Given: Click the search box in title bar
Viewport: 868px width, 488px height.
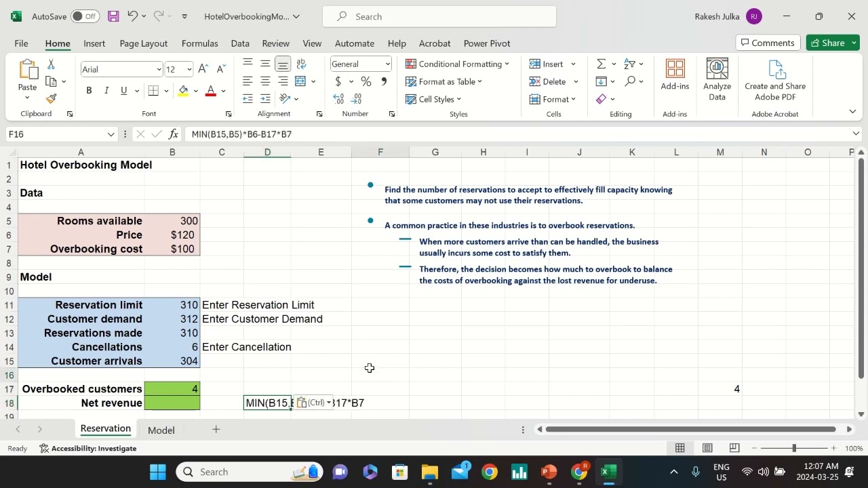Looking at the screenshot, I should click(439, 16).
